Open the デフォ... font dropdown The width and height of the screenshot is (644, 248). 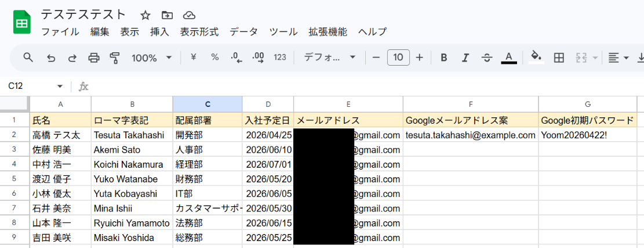[x=330, y=57]
